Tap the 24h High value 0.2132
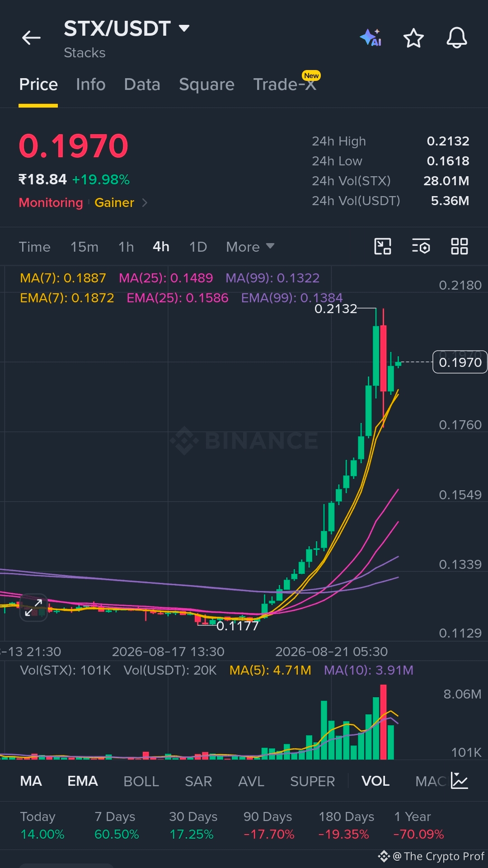Screen dimensions: 488x868 pos(448,141)
